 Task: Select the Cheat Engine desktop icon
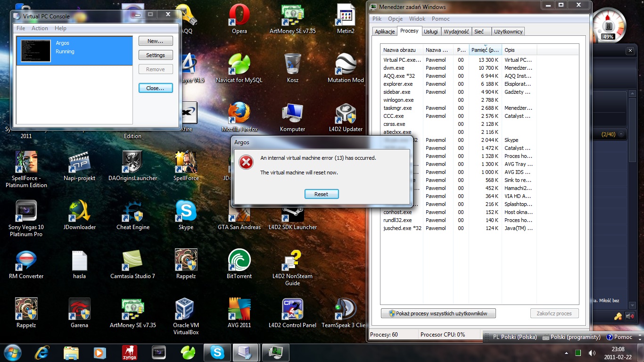point(133,215)
